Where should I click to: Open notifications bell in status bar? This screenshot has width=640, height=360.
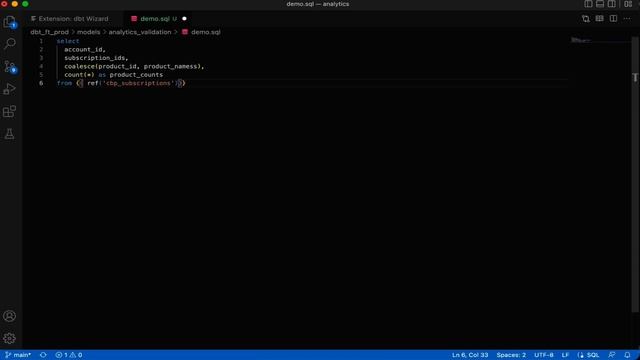tap(627, 355)
